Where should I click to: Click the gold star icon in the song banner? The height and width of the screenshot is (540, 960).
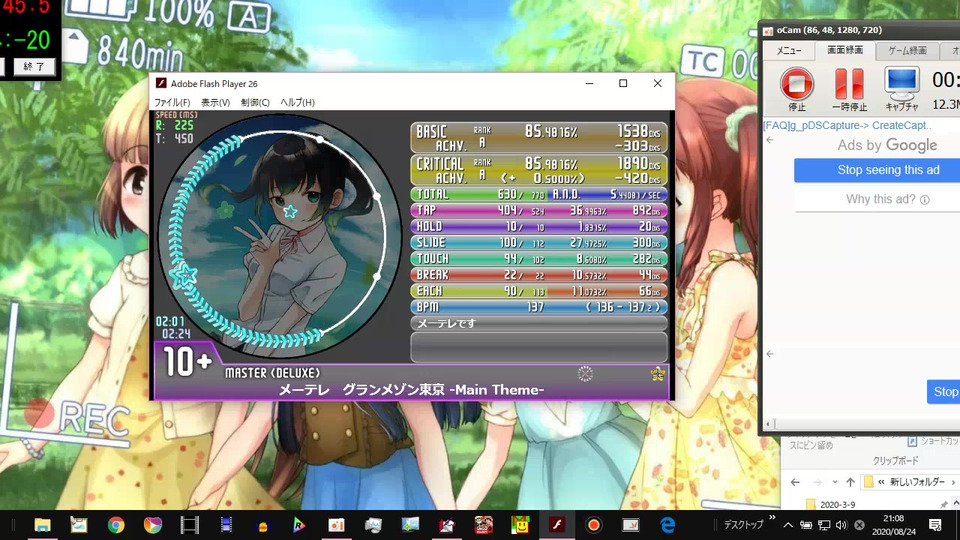[x=658, y=373]
